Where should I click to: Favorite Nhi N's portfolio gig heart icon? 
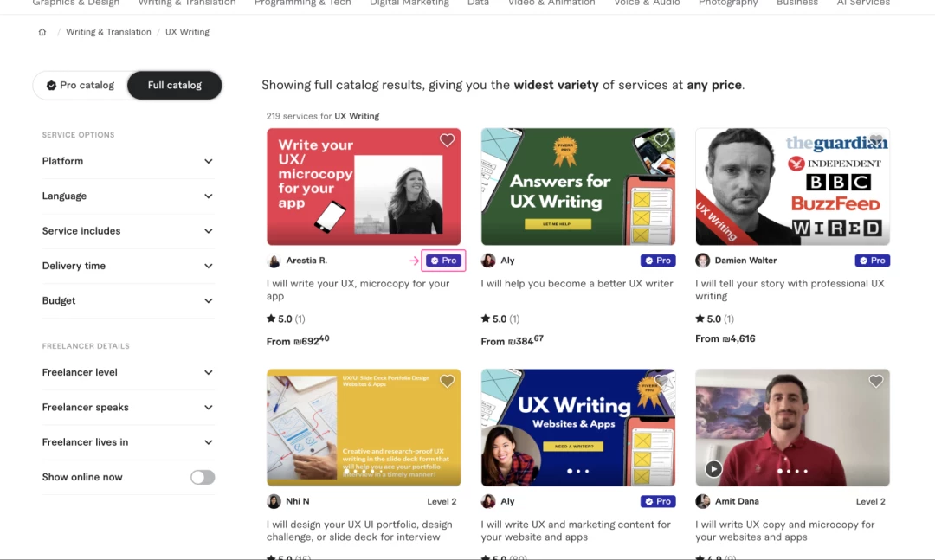(447, 381)
